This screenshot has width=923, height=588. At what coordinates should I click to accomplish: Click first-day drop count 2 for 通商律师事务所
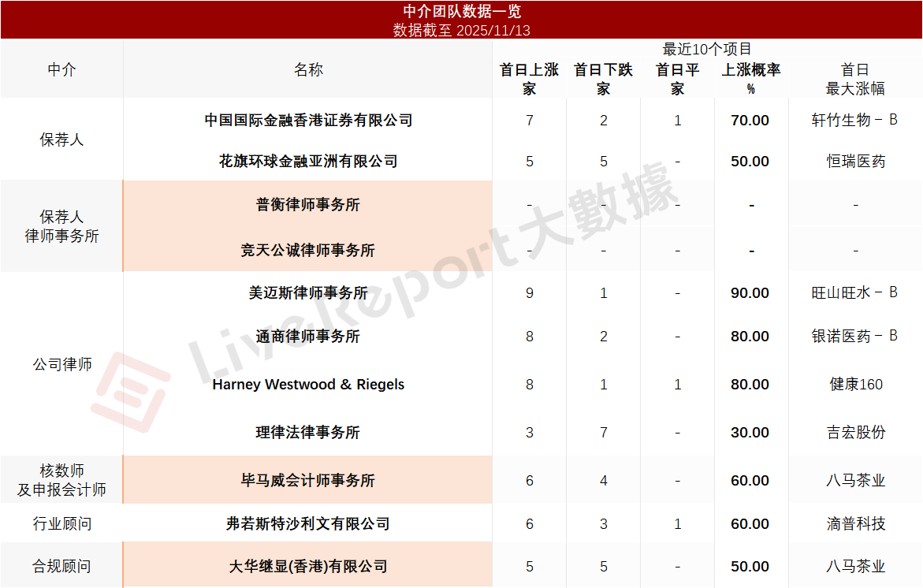[x=603, y=336]
